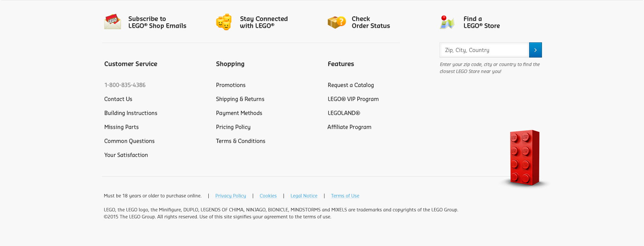
Task: Open the Payment Methods page
Action: (239, 113)
